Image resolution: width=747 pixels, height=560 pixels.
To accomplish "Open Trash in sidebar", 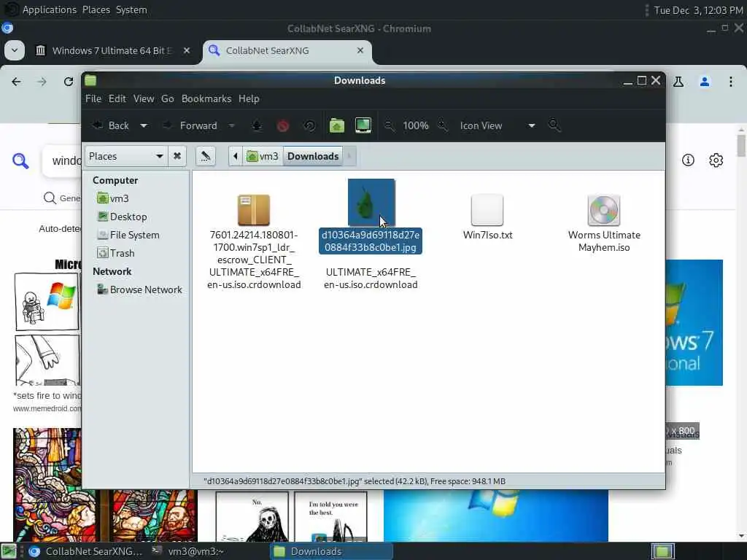I will [116, 253].
